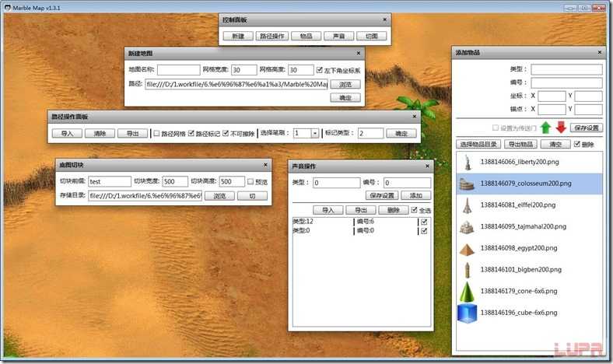
Task: Close the 路径操作面板 panel
Action: click(415, 117)
